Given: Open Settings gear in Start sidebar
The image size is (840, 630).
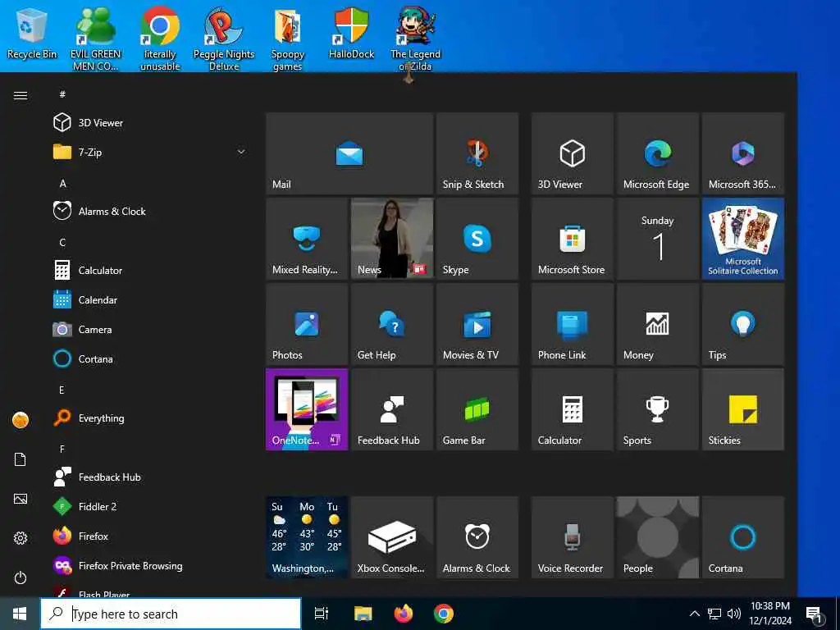Looking at the screenshot, I should coord(21,538).
